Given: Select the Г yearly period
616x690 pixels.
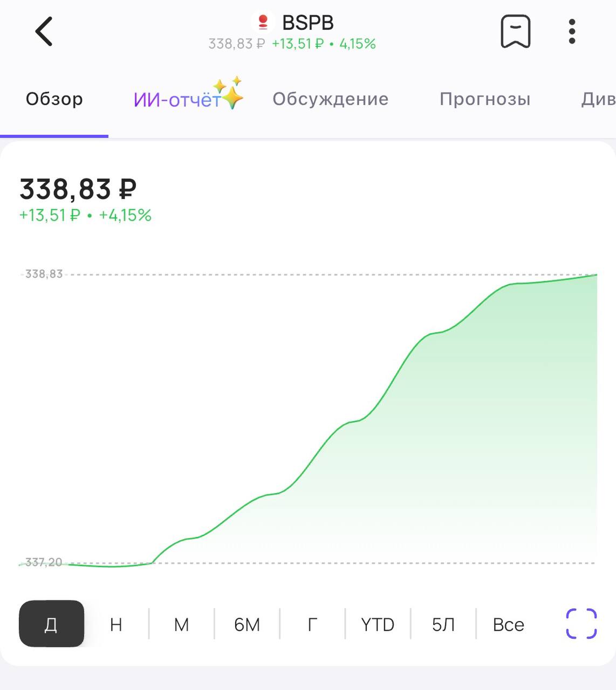Looking at the screenshot, I should (x=312, y=624).
